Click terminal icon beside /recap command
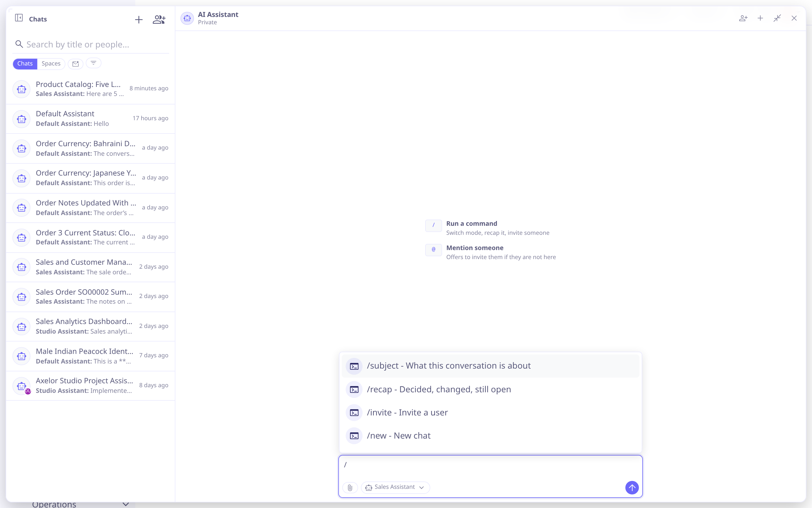Viewport: 812px width, 508px height. (354, 389)
